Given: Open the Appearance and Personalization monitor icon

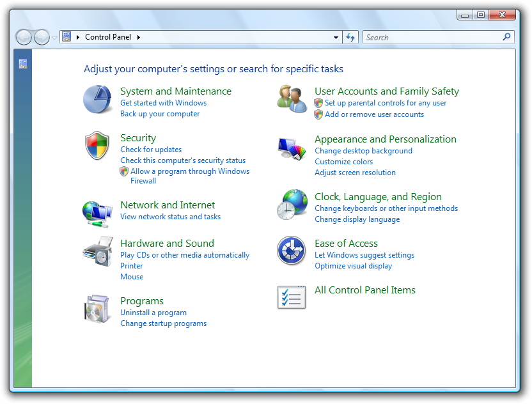Looking at the screenshot, I should click(x=292, y=148).
